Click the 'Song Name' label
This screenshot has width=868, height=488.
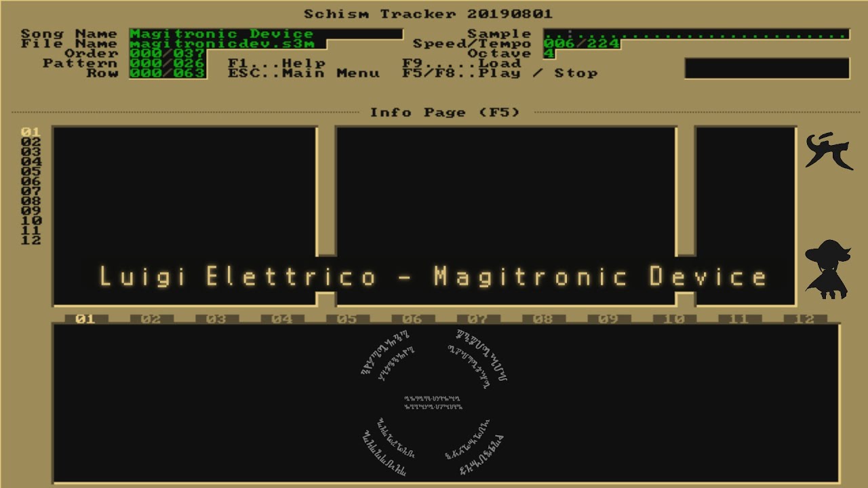point(69,34)
